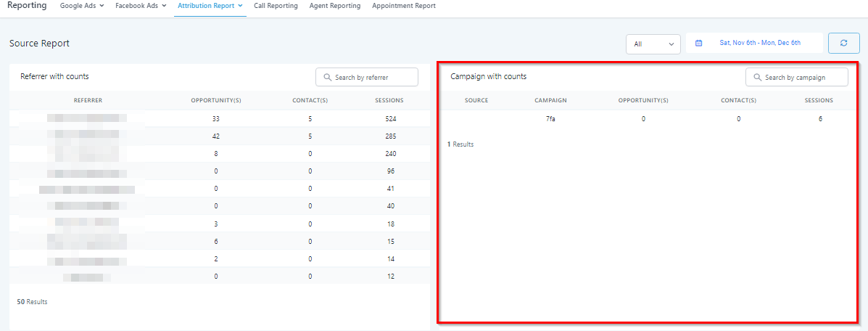The image size is (868, 331).
Task: Expand the Facebook Ads menu
Action: [x=141, y=6]
